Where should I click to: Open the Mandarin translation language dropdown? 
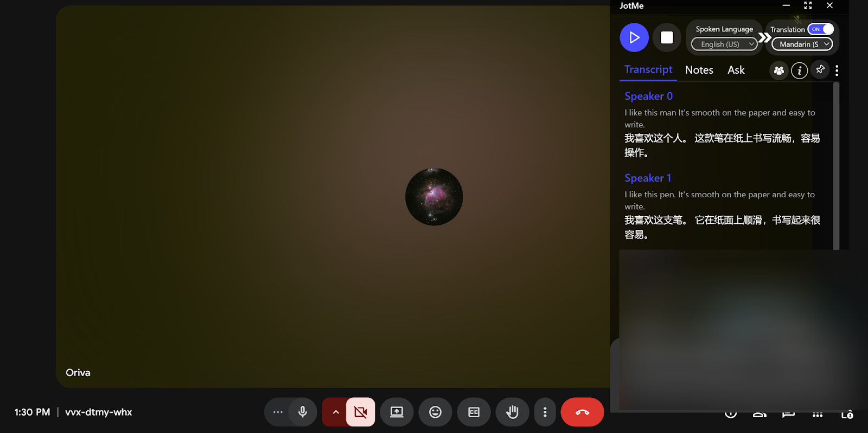tap(802, 44)
